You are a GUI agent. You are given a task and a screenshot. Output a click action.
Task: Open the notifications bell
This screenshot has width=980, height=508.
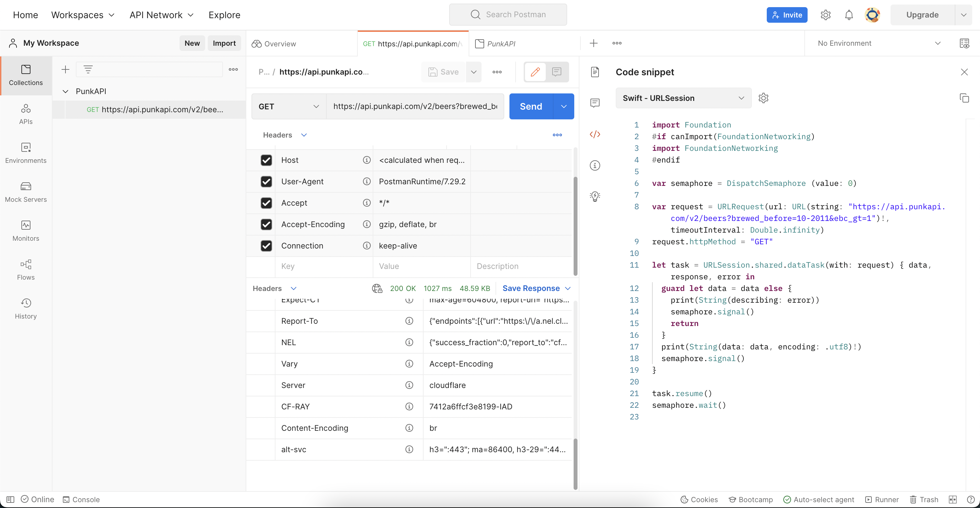pyautogui.click(x=849, y=15)
